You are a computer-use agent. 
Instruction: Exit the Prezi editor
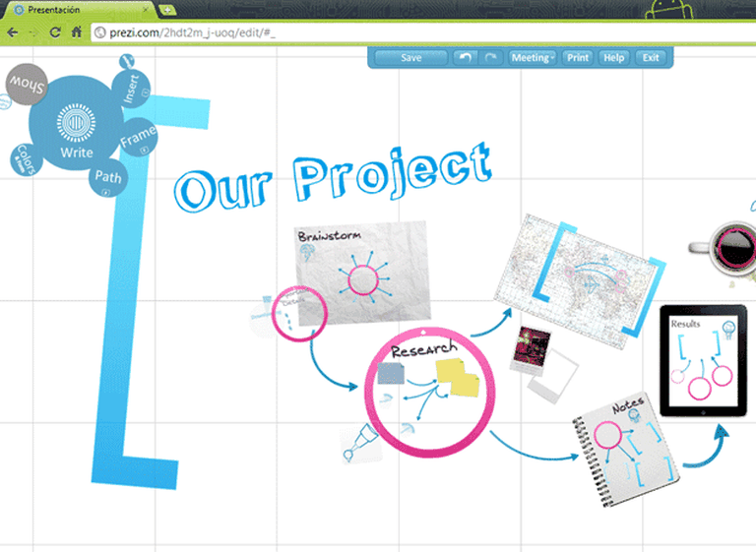651,58
